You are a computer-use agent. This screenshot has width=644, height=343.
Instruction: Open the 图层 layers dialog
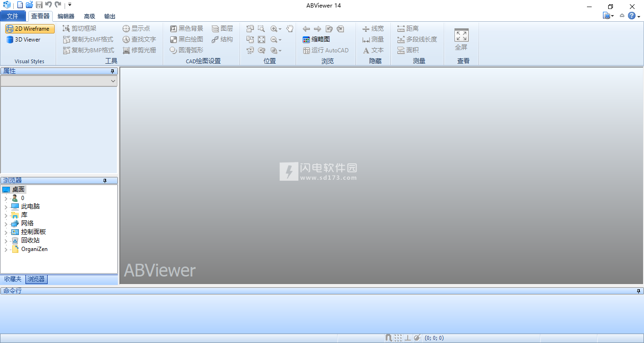point(222,28)
